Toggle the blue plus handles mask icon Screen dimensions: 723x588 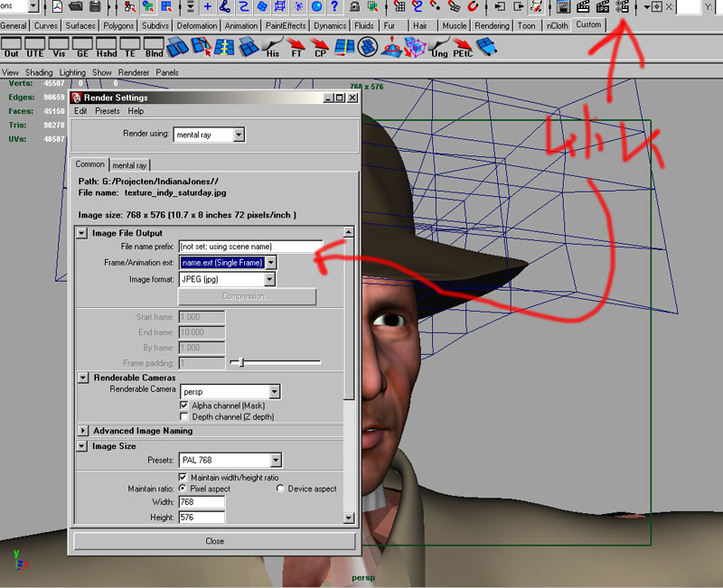pos(208,6)
